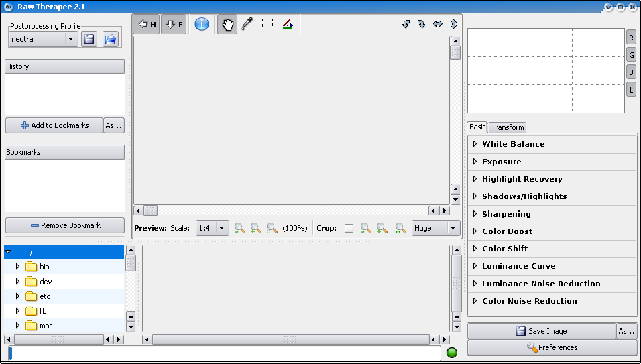Viewport: 641px width, 364px height.
Task: Expand the bin folder
Action: tap(17, 267)
